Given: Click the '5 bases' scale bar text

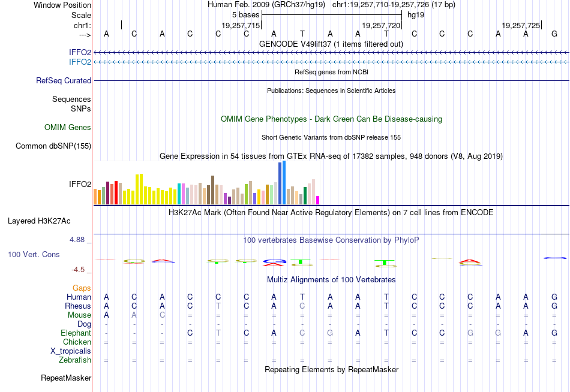Looking at the screenshot, I should coord(246,15).
